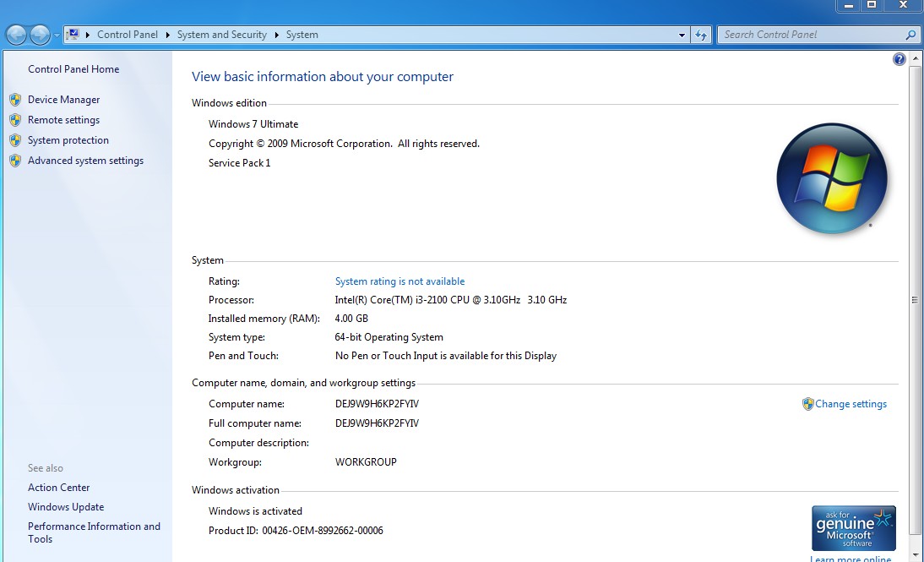The image size is (924, 562).
Task: Click shield icon beside Advanced system settings
Action: pos(15,161)
